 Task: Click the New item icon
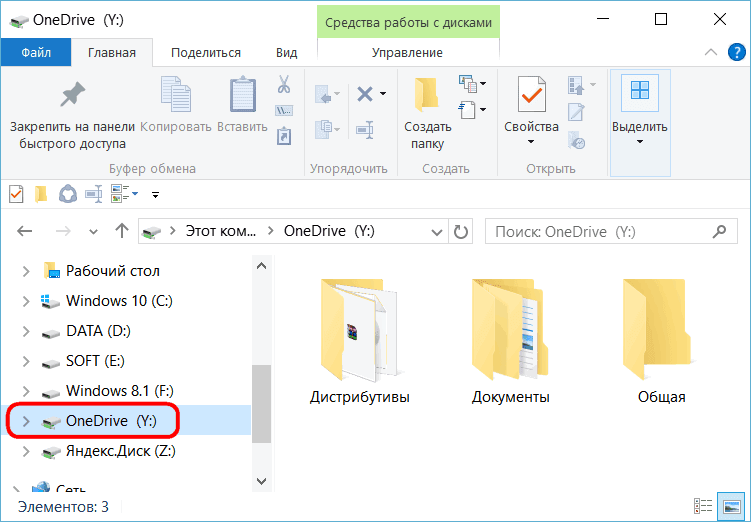468,84
